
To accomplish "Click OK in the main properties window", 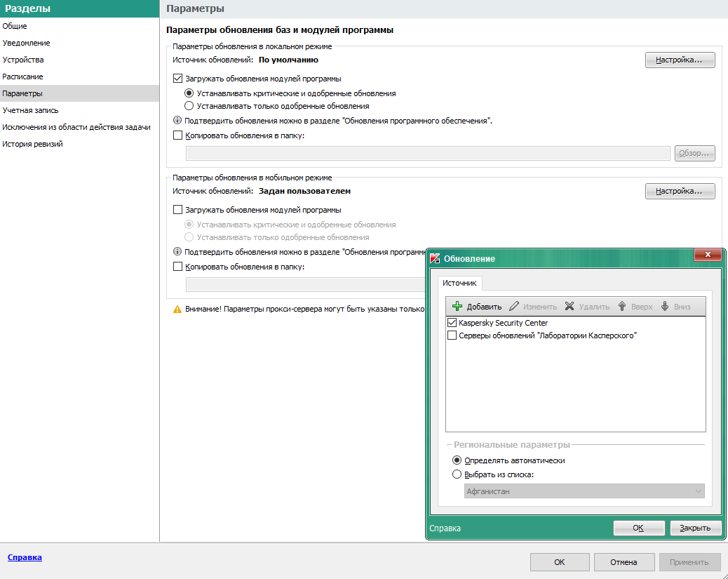I will [560, 562].
